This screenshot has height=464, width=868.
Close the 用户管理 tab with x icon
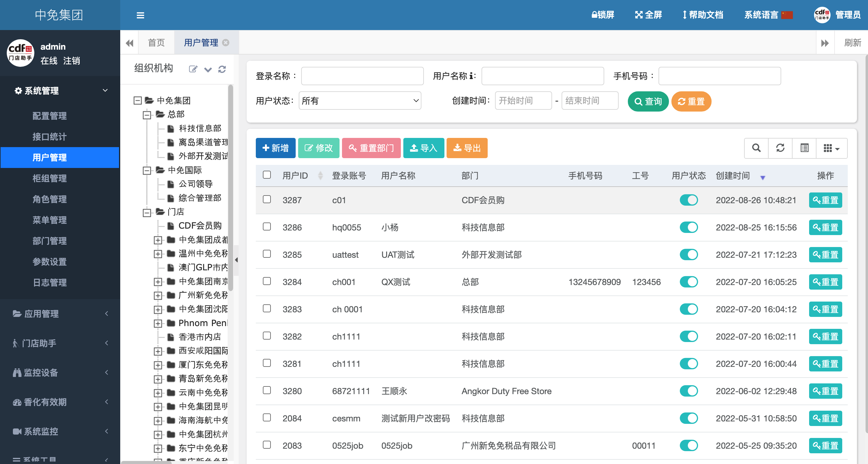(226, 42)
